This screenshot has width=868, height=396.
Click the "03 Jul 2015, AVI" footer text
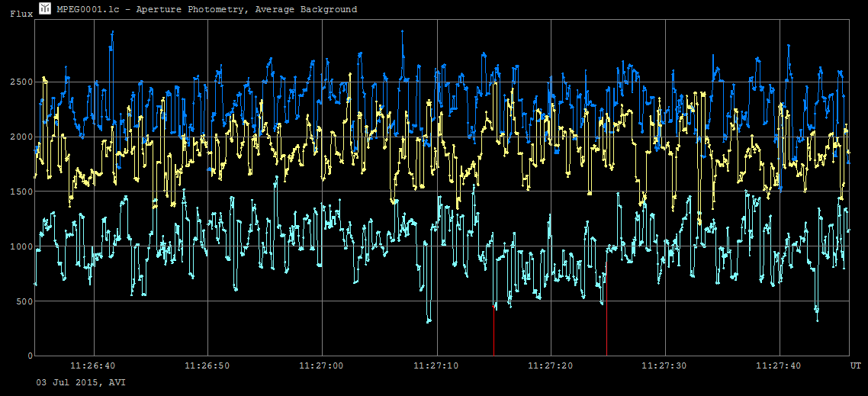81,383
